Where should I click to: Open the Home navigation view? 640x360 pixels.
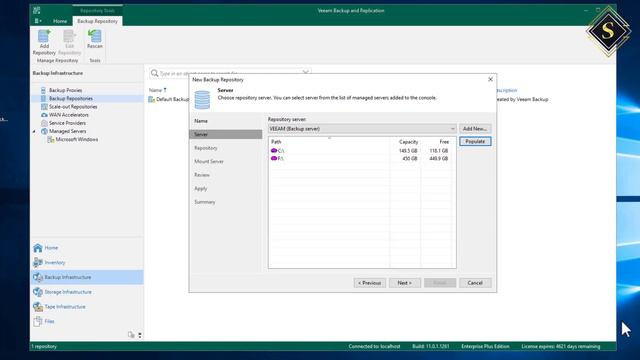(x=87, y=248)
